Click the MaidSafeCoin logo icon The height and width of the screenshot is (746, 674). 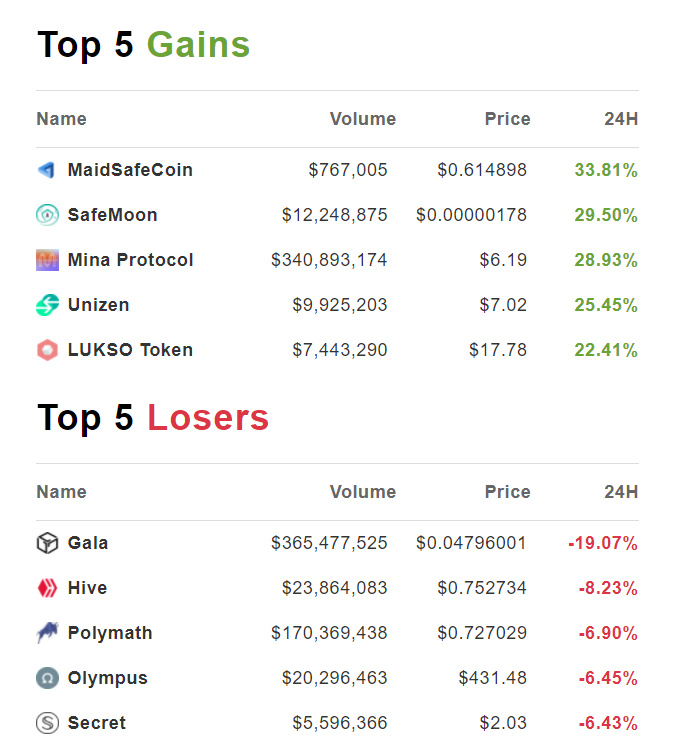point(47,170)
